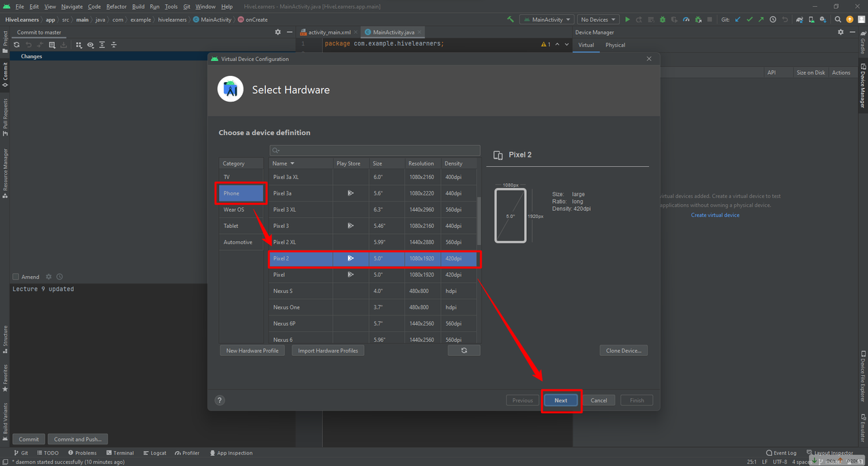Click the Clone Device button
Image resolution: width=868 pixels, height=466 pixels.
pos(624,351)
